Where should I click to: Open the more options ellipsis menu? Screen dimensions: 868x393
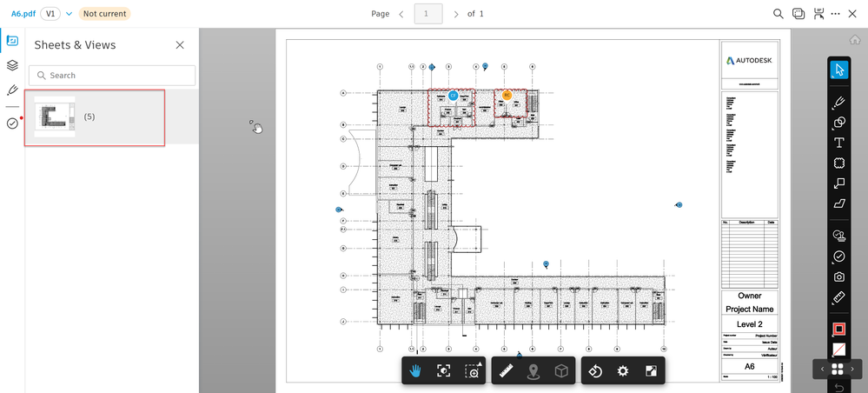(x=836, y=14)
